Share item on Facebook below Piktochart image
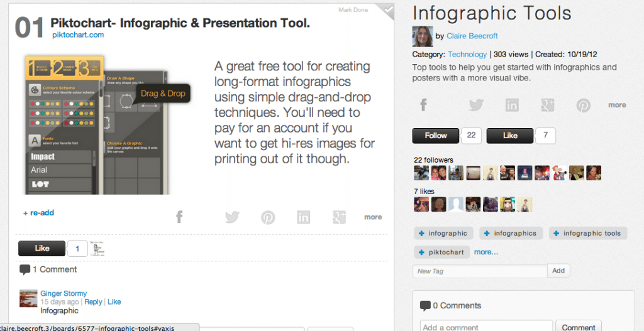 (x=179, y=217)
